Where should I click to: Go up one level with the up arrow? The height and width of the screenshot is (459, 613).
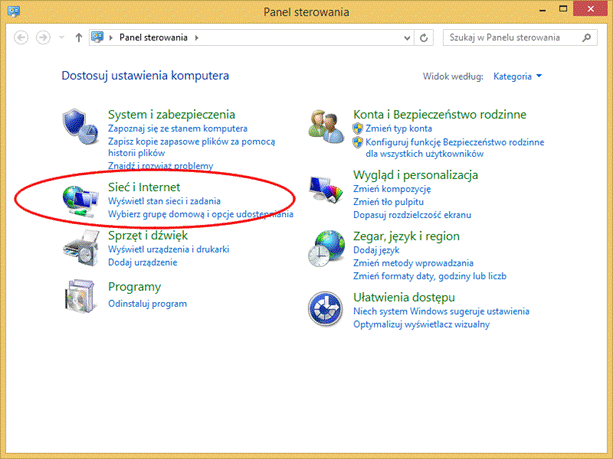tap(79, 38)
